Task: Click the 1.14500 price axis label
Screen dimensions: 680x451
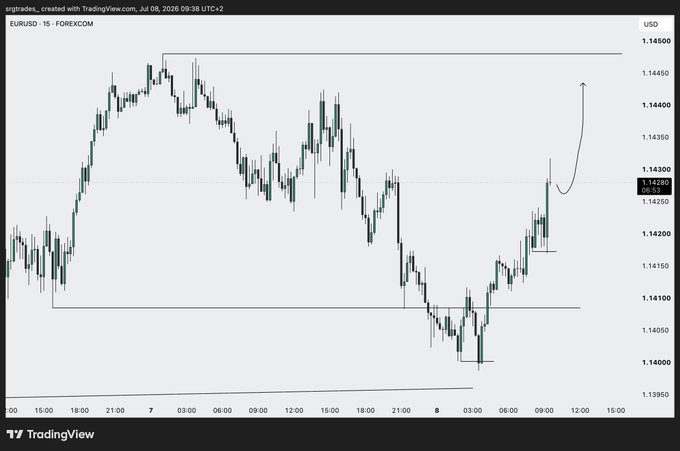Action: tap(656, 41)
